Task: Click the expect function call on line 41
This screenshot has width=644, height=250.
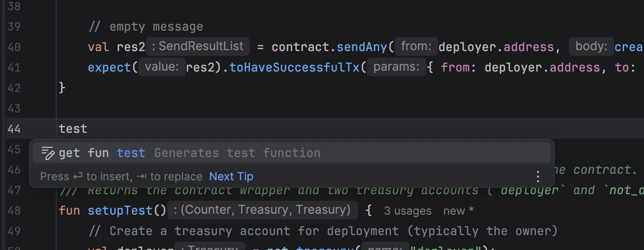Action: [x=109, y=68]
